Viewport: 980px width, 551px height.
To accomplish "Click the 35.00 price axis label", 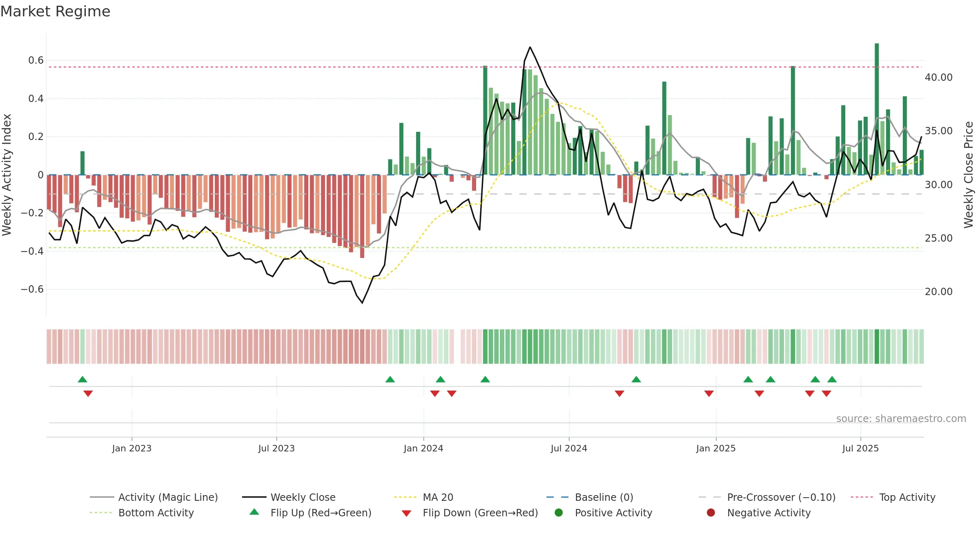I will click(939, 131).
